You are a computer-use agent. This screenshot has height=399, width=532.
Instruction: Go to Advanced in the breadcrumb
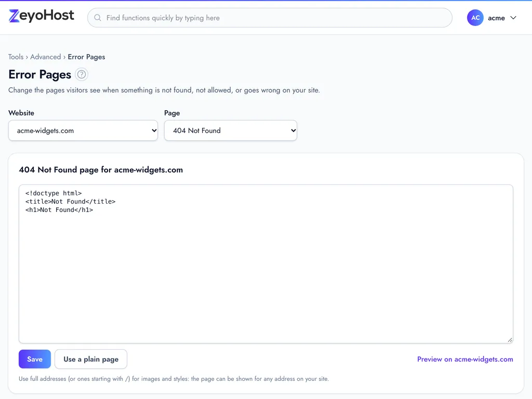pos(46,57)
